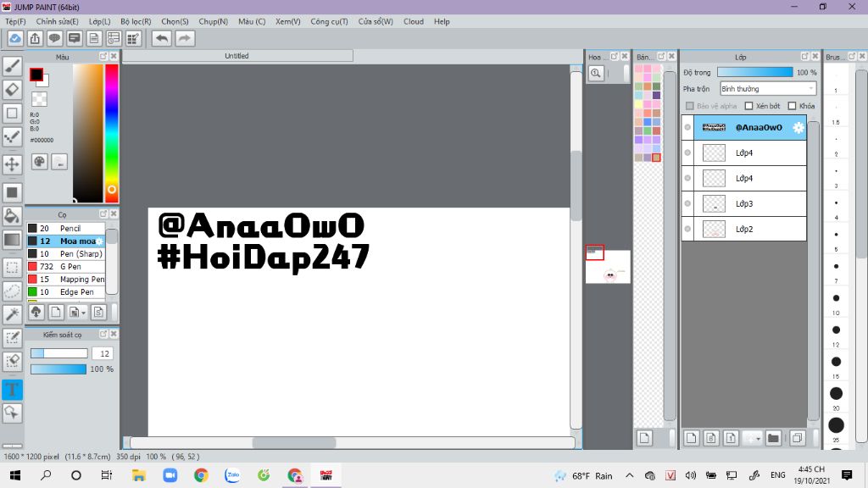Toggle visibility of the Lớp2 layer

click(687, 229)
